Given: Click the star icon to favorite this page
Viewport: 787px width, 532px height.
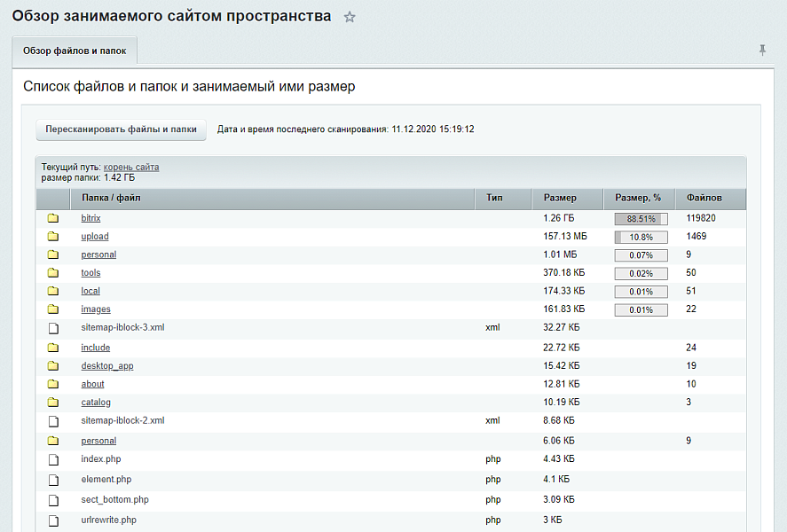Looking at the screenshot, I should (x=350, y=17).
